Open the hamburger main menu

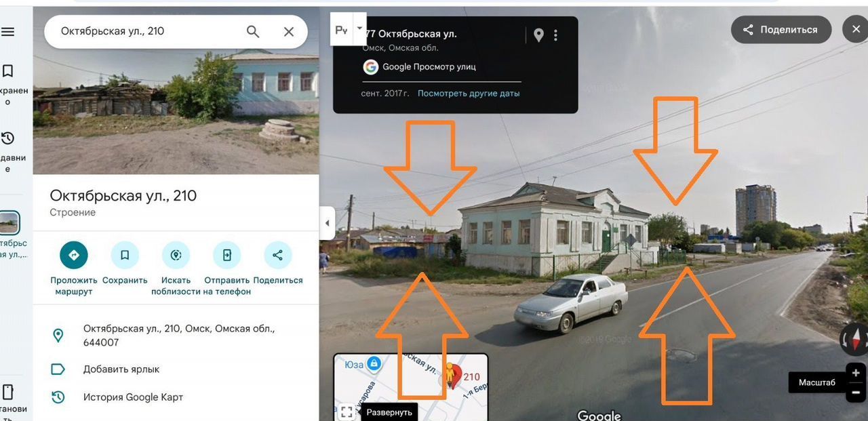7,32
